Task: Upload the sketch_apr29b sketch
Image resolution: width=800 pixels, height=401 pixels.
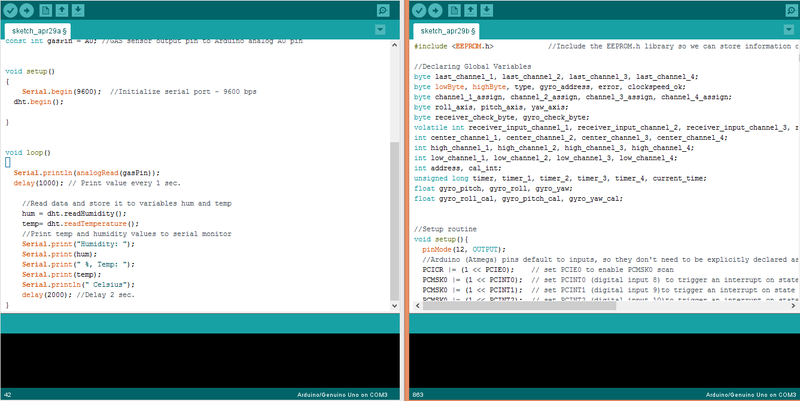Action: pyautogui.click(x=435, y=10)
